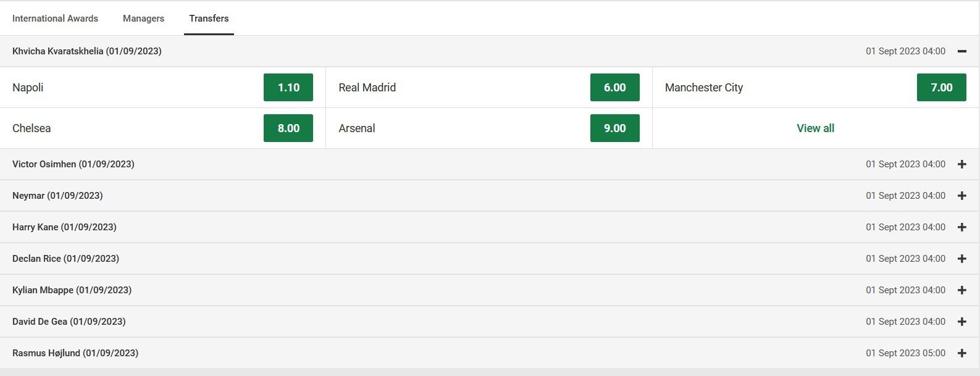The width and height of the screenshot is (980, 376).
Task: Click View all link for Kvaratskhelia odds
Action: [815, 128]
